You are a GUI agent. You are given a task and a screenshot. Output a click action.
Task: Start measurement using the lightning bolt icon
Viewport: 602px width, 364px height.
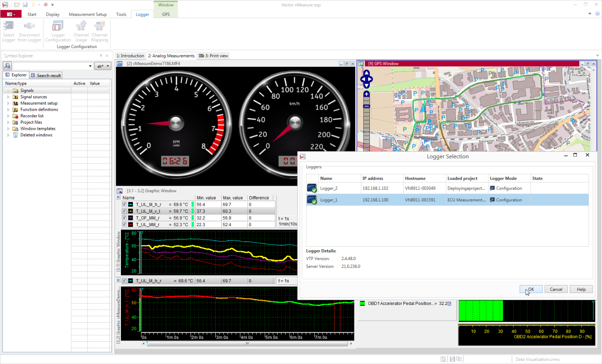33,5
